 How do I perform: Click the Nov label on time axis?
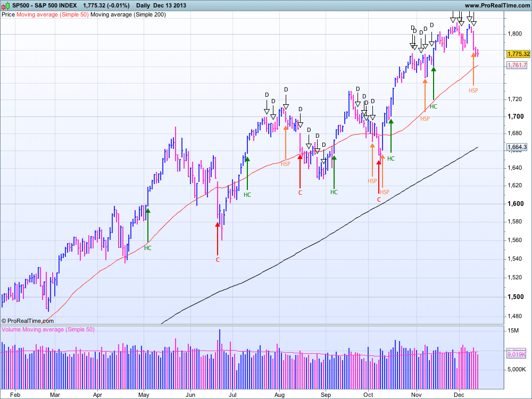(x=417, y=395)
